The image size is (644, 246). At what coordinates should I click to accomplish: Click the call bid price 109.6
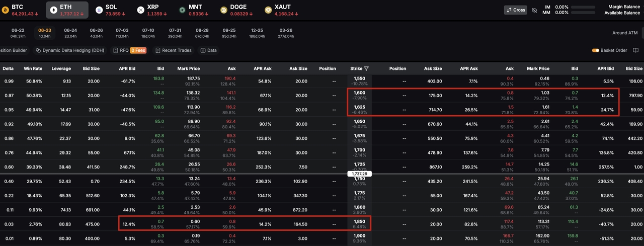(158, 107)
